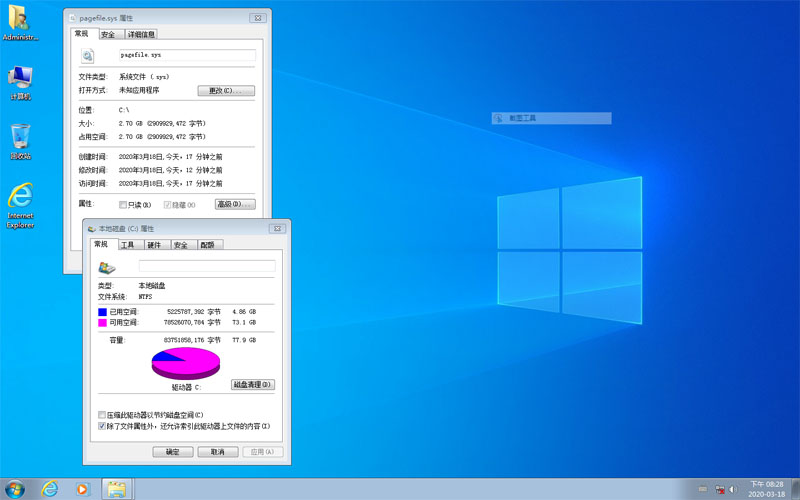
Task: Open Windows Explorer taskbar button
Action: pyautogui.click(x=117, y=489)
